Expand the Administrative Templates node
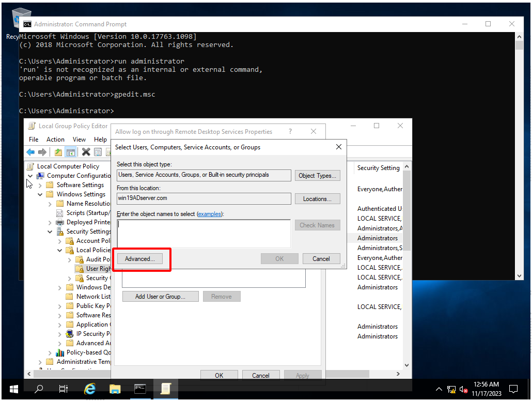The image size is (532, 401). point(40,362)
